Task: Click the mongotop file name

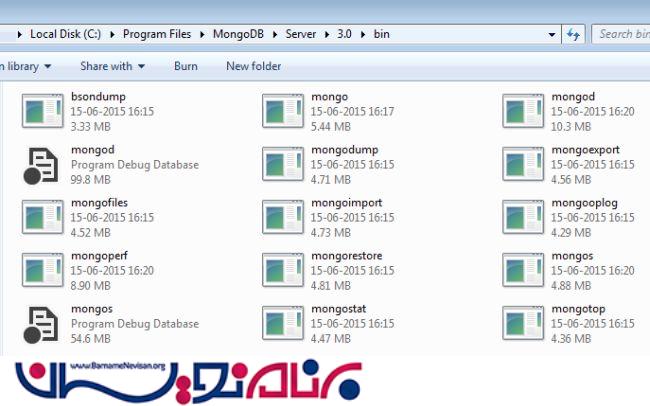Action: (x=578, y=309)
